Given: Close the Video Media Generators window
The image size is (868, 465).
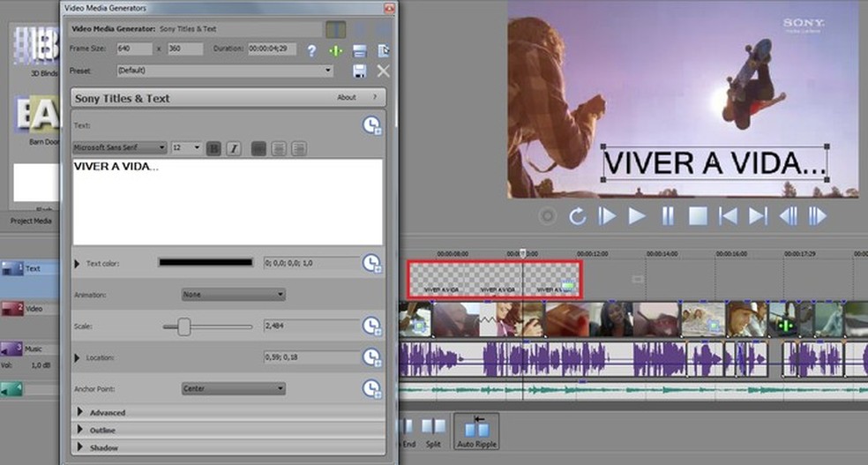Looking at the screenshot, I should [x=390, y=8].
